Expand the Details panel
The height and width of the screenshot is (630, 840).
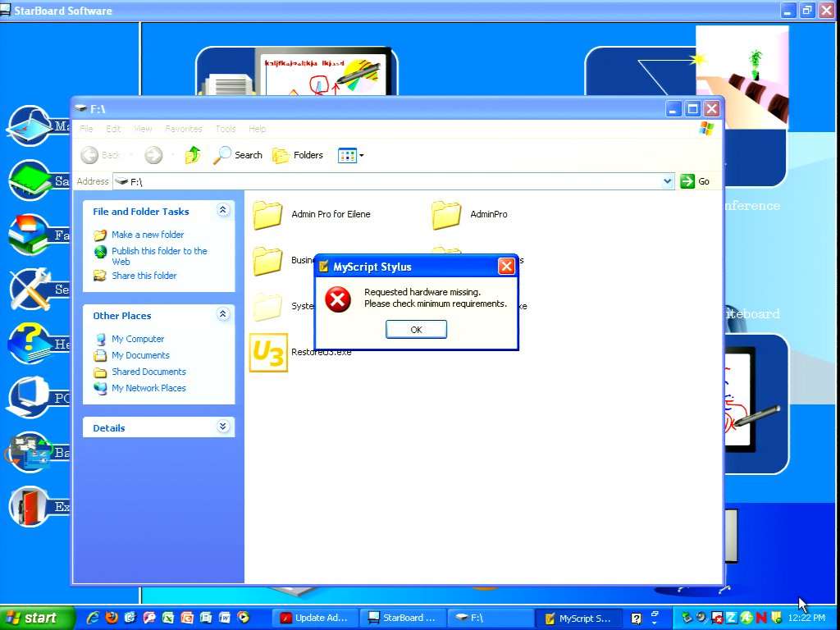coord(222,427)
